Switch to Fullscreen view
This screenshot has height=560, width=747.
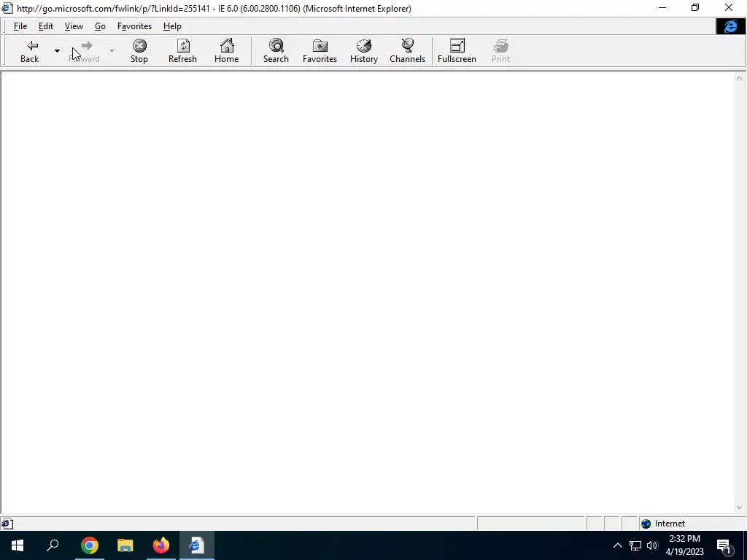457,52
